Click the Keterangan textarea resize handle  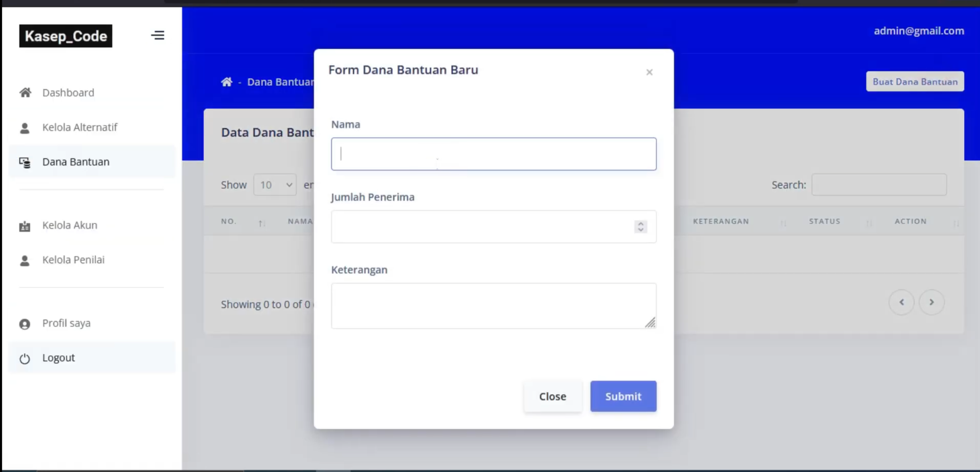point(650,323)
